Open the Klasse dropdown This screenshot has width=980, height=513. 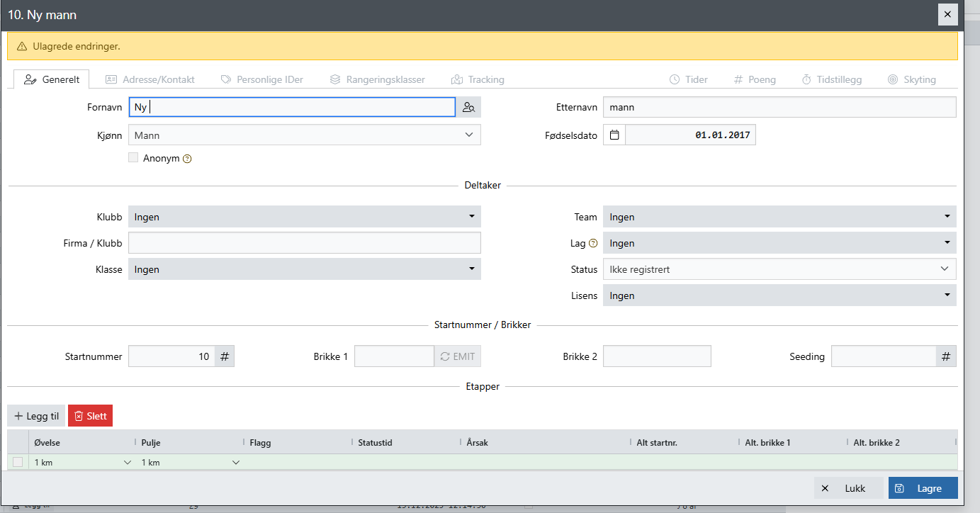coord(304,269)
